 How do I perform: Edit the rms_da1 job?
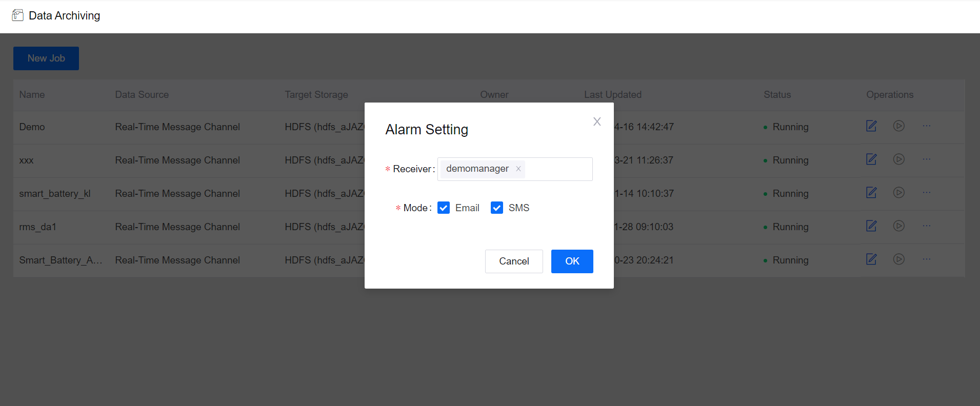871,226
